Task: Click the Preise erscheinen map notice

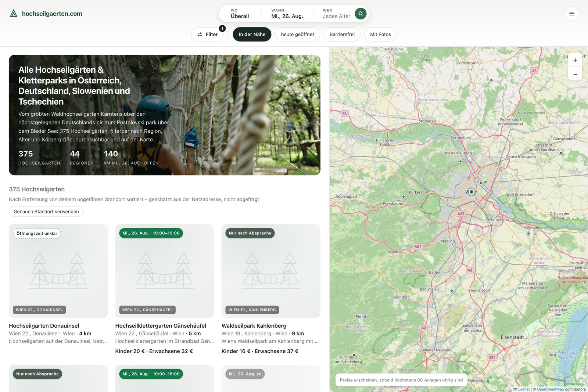Action: point(401,380)
